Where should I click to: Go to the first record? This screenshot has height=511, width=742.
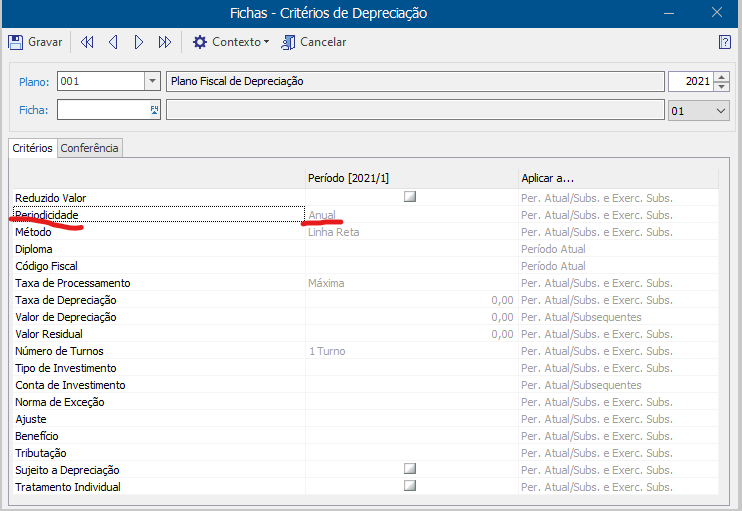(87, 42)
